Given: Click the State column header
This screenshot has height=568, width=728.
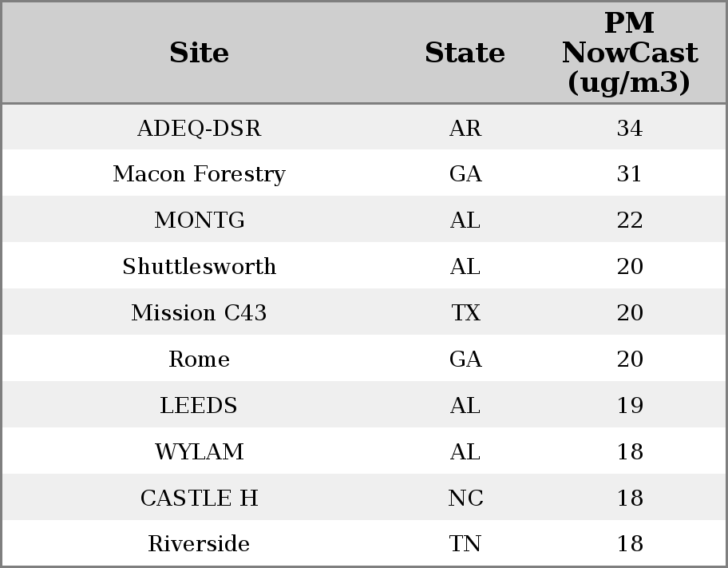Looking at the screenshot, I should click(x=465, y=53).
